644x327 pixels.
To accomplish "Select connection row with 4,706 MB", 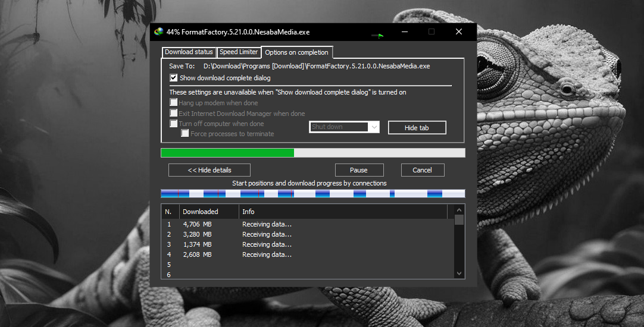I will tap(308, 224).
